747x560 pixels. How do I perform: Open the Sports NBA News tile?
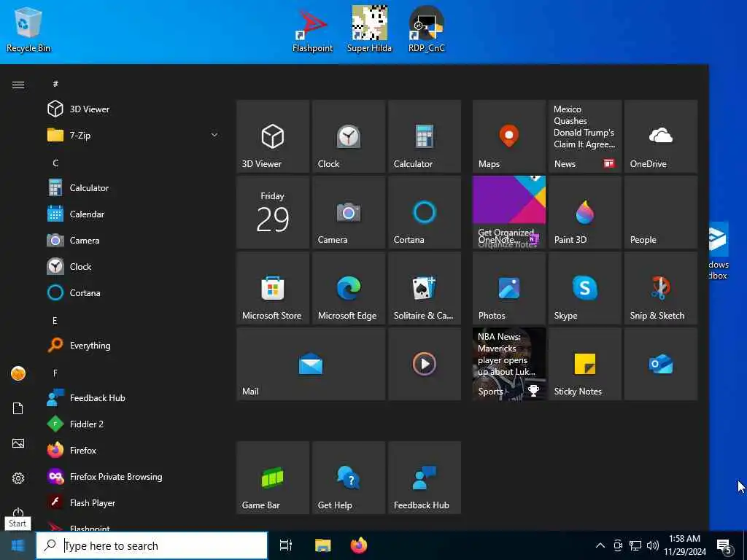tap(508, 364)
